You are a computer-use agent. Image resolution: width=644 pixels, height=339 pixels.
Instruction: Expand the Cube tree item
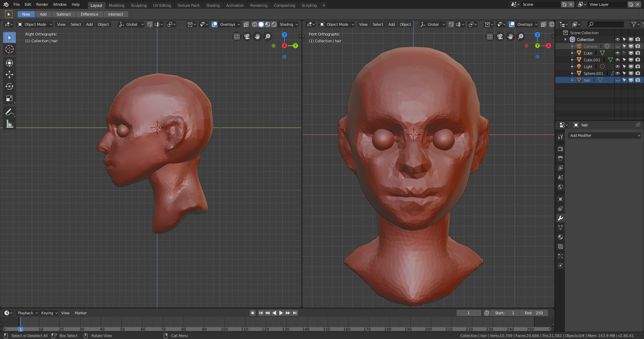572,53
